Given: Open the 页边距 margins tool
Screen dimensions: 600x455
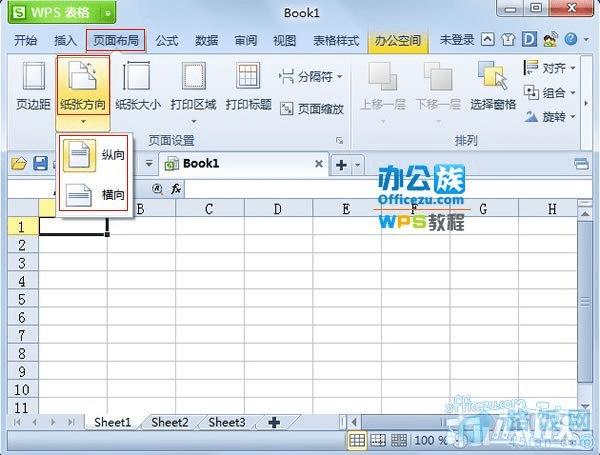Looking at the screenshot, I should [x=33, y=86].
